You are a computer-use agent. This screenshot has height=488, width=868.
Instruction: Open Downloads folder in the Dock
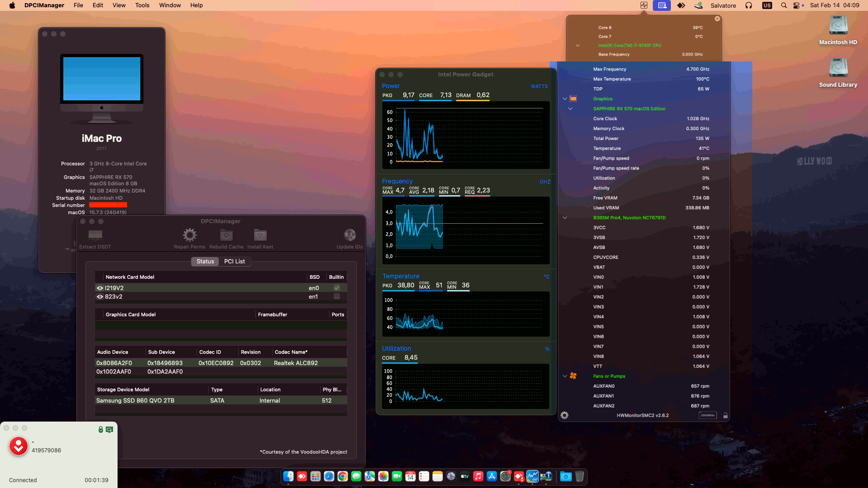pos(566,476)
